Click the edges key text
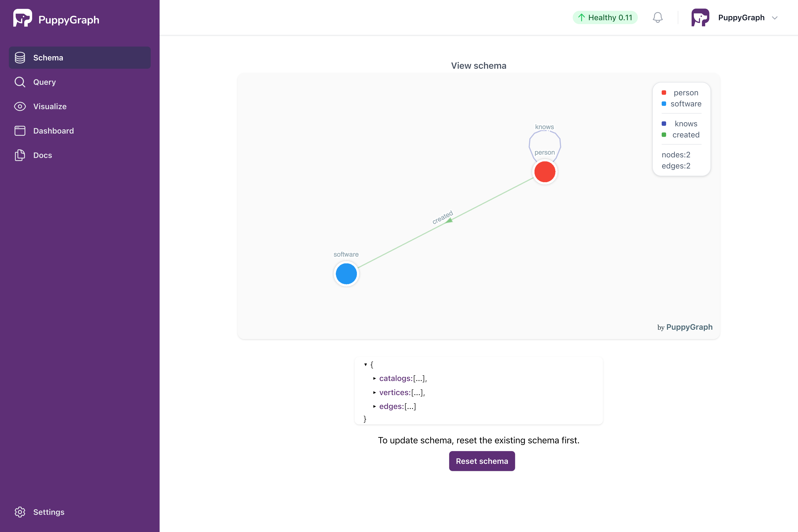The width and height of the screenshot is (798, 532). click(x=392, y=406)
